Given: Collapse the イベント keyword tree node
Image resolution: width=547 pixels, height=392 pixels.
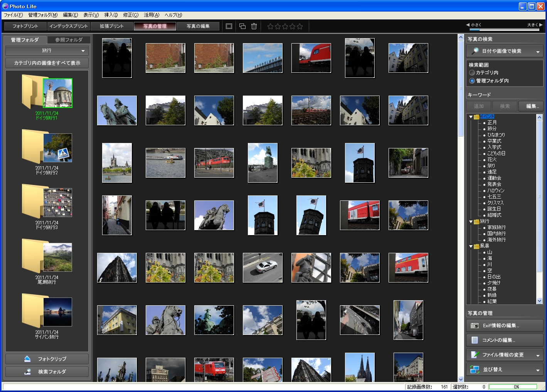Looking at the screenshot, I should click(x=471, y=117).
